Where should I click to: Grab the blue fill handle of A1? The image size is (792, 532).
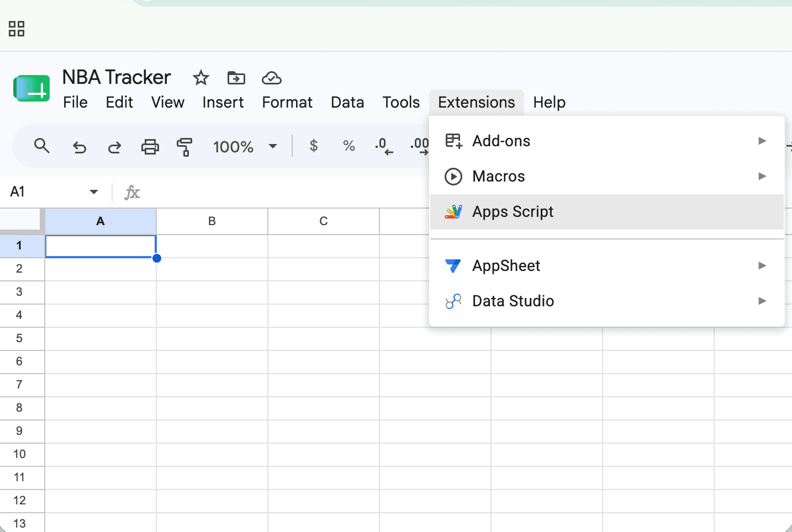coord(157,258)
